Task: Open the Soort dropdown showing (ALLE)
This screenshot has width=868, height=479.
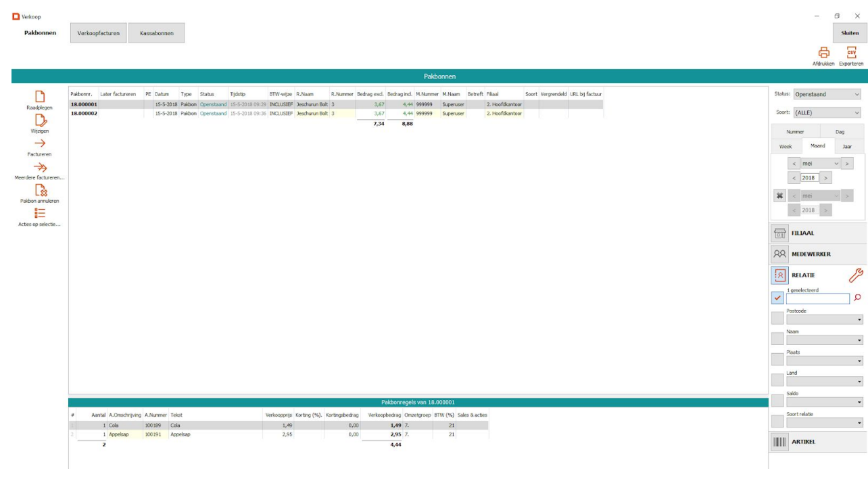Action: pyautogui.click(x=827, y=113)
